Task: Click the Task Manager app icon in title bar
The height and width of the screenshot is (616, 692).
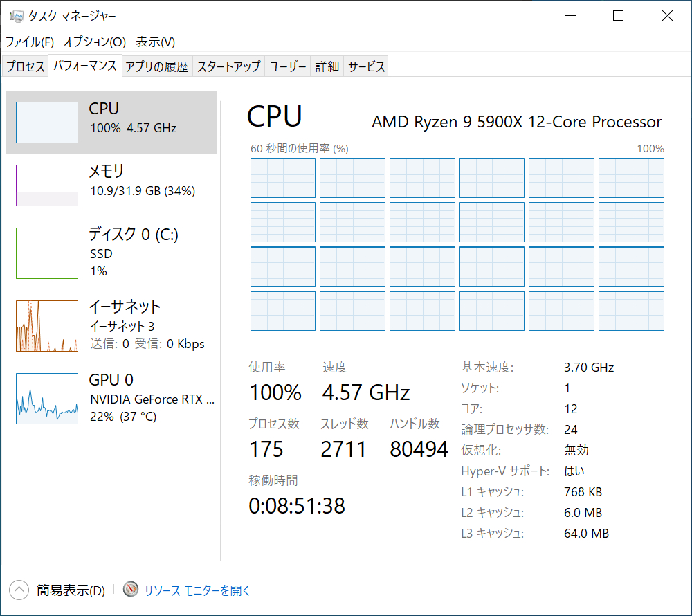Action: [x=16, y=16]
